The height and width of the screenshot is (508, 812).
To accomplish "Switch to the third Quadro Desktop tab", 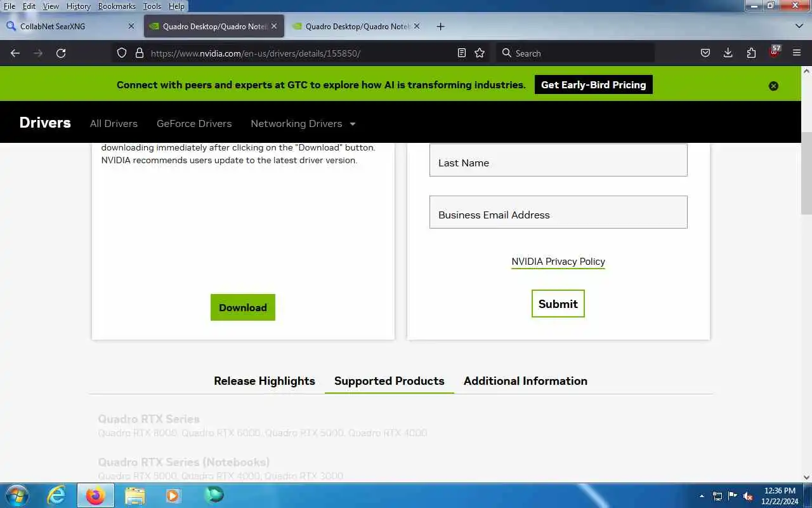I will (x=356, y=26).
